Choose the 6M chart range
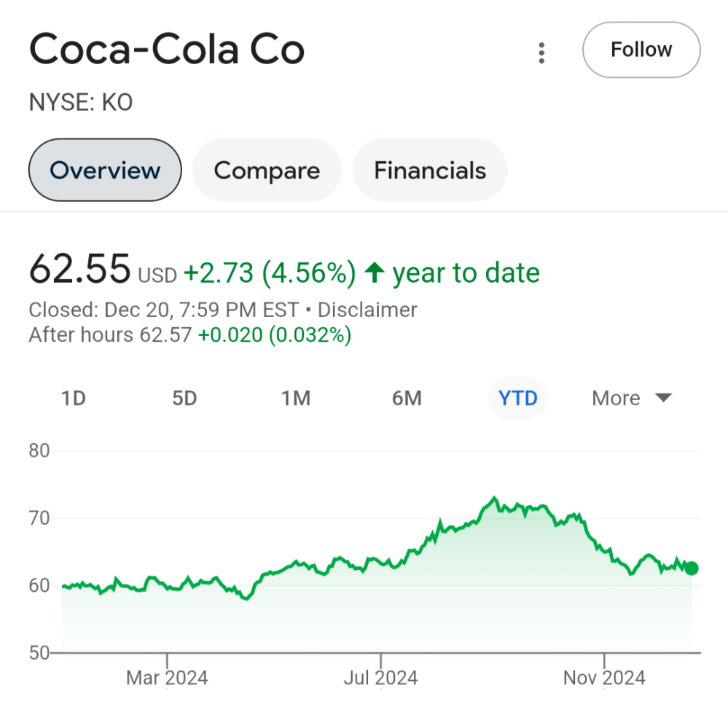The width and height of the screenshot is (728, 715). coord(407,398)
